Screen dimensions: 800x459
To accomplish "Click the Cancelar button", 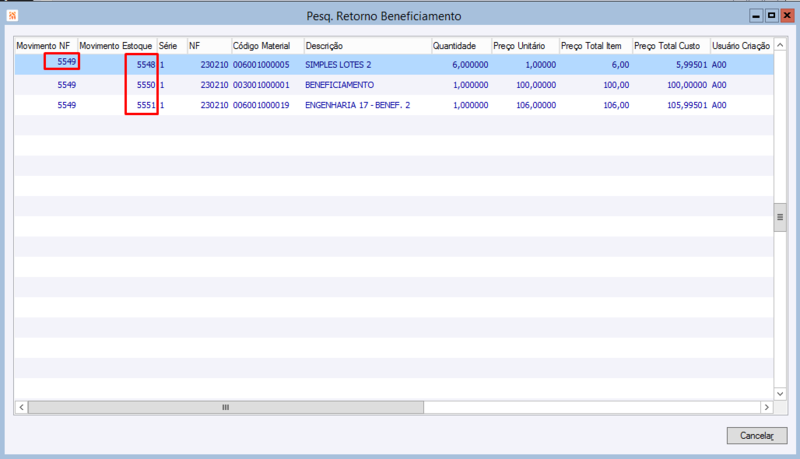I will click(757, 436).
